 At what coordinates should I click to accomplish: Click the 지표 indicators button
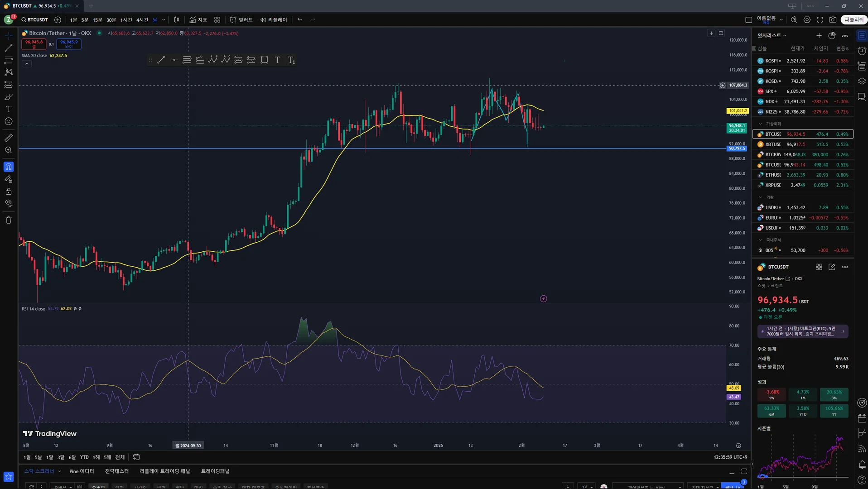198,20
